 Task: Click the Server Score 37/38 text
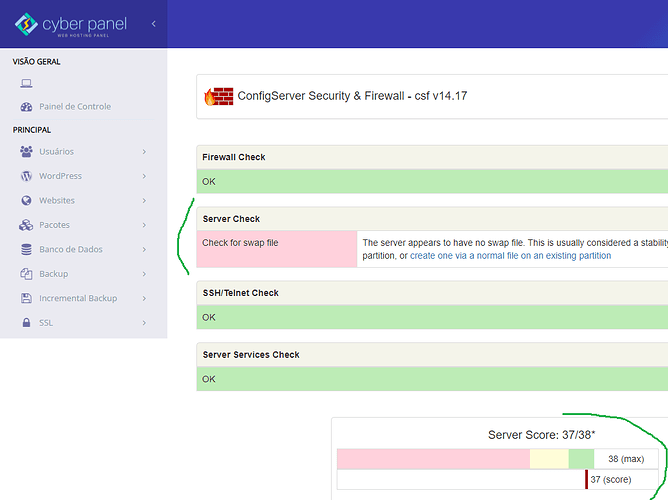click(x=541, y=435)
